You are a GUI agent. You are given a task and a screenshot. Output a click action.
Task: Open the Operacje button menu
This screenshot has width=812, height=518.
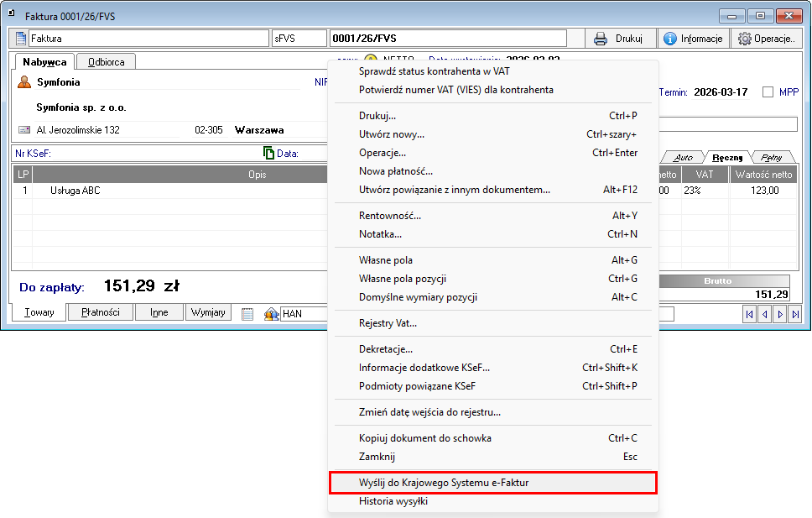766,39
